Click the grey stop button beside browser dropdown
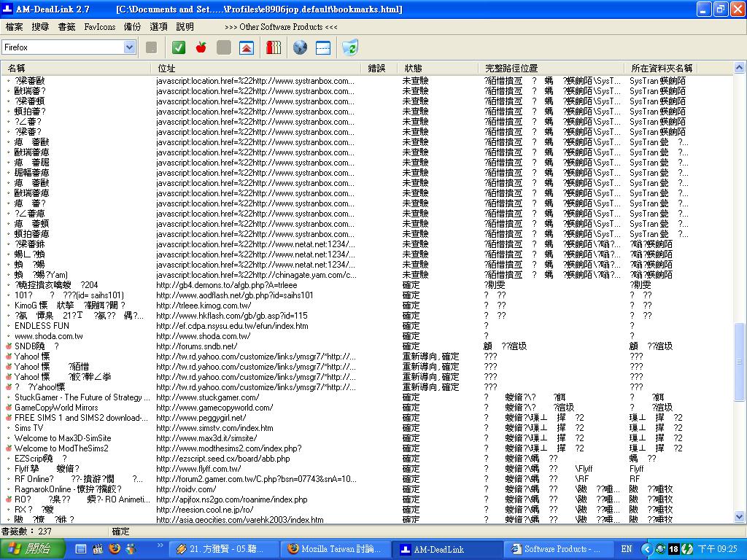 pyautogui.click(x=151, y=47)
